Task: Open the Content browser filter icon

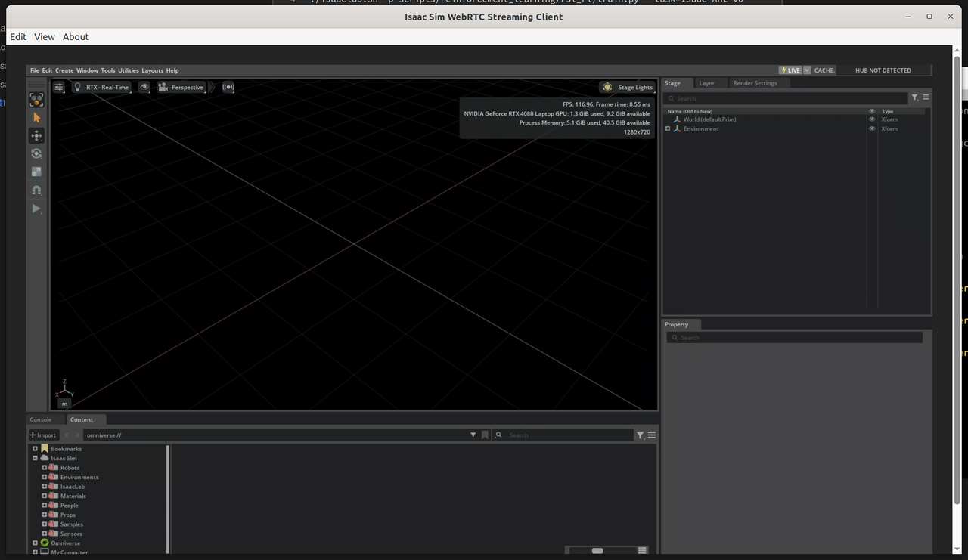Action: pos(641,435)
